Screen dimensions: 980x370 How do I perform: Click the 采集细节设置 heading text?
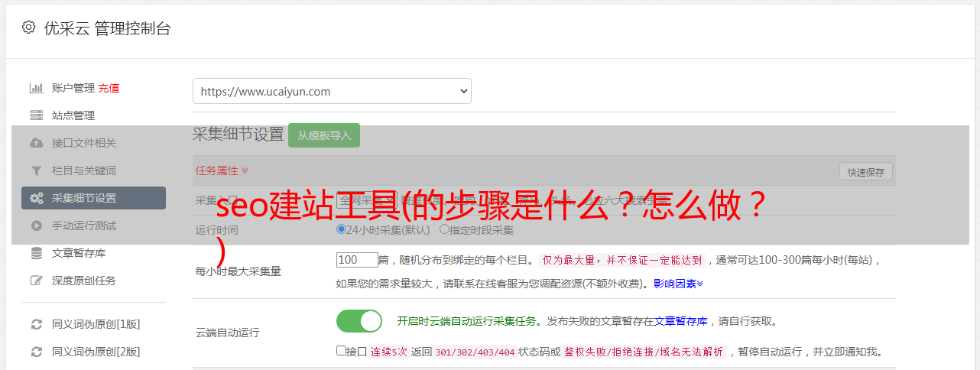pyautogui.click(x=238, y=135)
